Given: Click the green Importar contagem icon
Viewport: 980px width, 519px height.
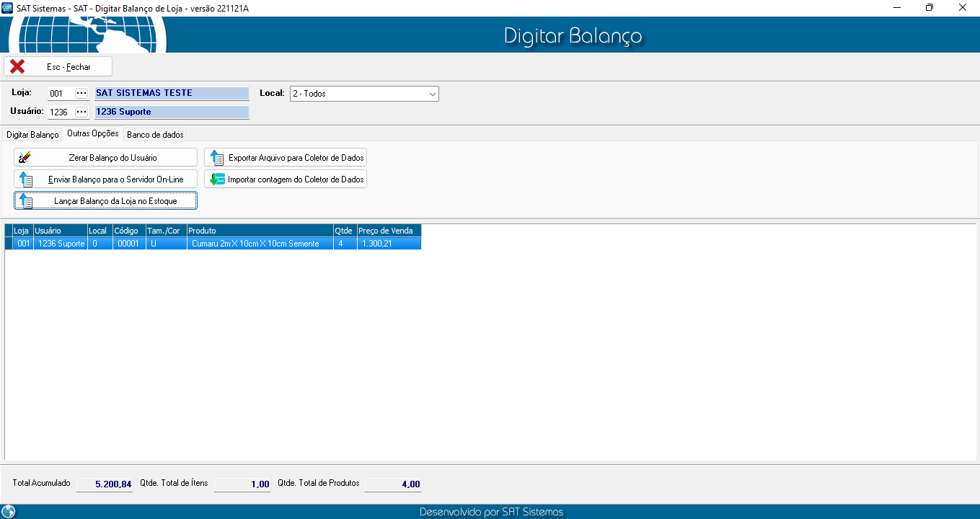Looking at the screenshot, I should tap(216, 179).
